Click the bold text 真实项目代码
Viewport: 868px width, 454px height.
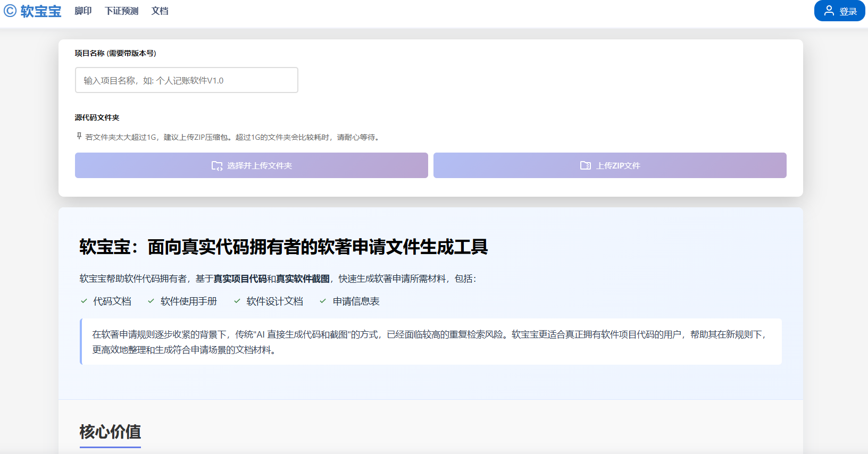tap(240, 279)
